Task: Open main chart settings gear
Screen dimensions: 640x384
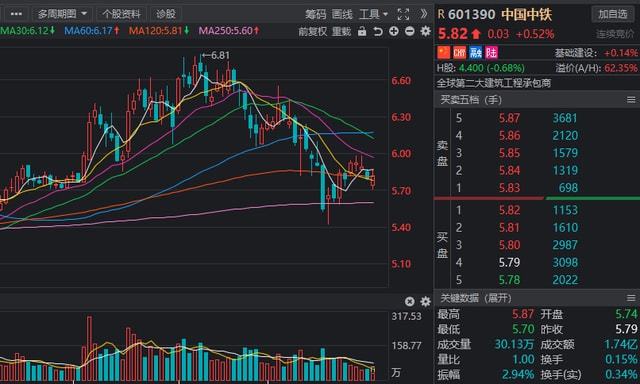Action: click(425, 31)
